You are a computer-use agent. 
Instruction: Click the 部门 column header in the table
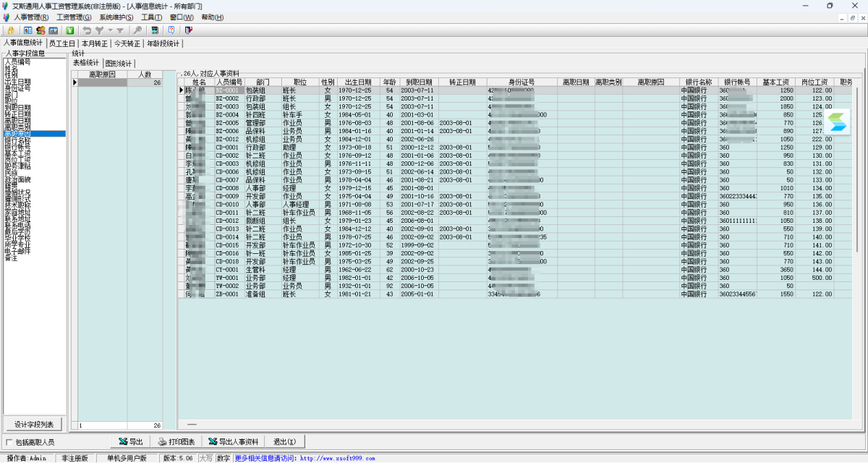click(x=262, y=82)
